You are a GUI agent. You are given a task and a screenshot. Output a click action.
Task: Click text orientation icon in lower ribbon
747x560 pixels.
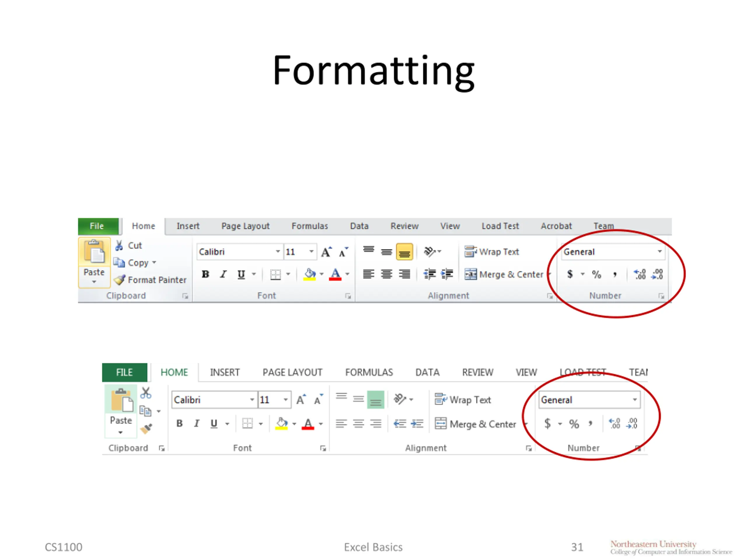coord(400,399)
